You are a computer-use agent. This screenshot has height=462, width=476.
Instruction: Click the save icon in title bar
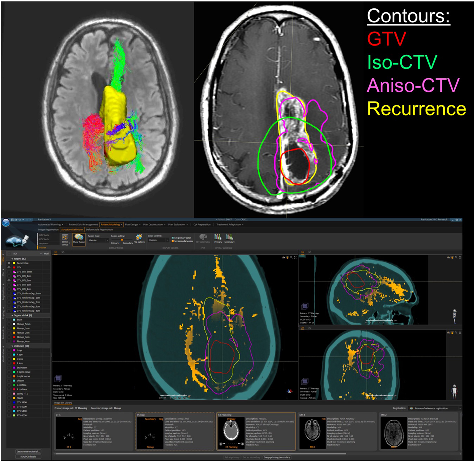[13, 220]
